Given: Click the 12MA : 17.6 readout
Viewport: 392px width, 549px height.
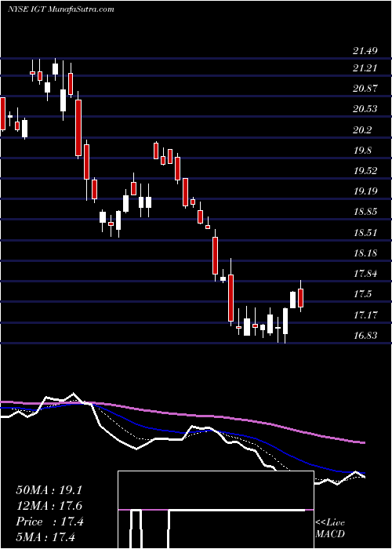Looking at the screenshot, I should point(49,506).
